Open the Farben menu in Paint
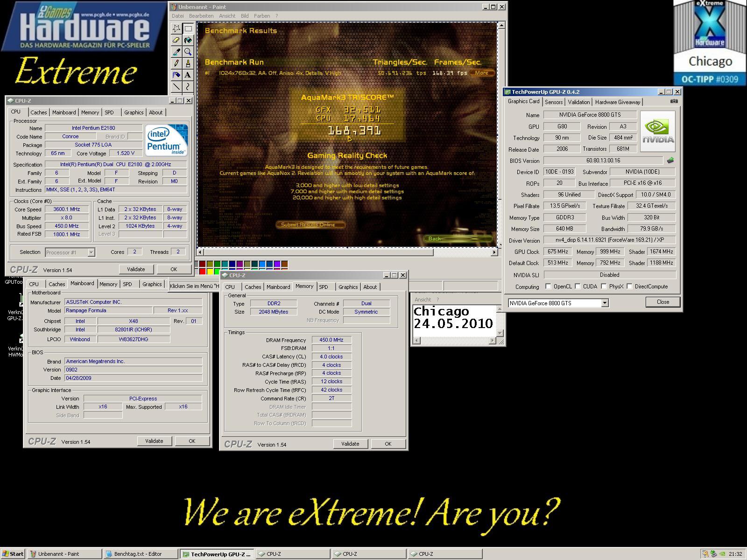The width and height of the screenshot is (747, 560). [262, 16]
